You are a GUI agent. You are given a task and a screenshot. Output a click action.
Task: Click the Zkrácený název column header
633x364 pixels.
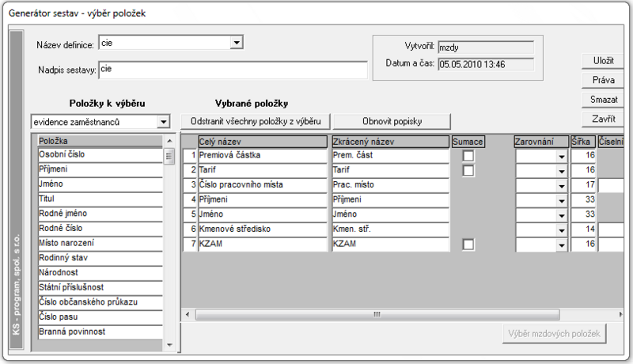[390, 142]
